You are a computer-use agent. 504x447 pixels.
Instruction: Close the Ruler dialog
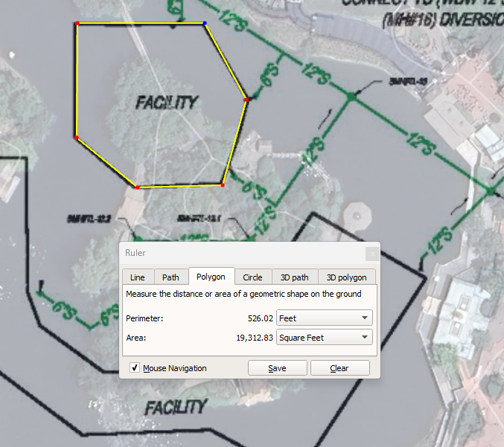pyautogui.click(x=372, y=254)
